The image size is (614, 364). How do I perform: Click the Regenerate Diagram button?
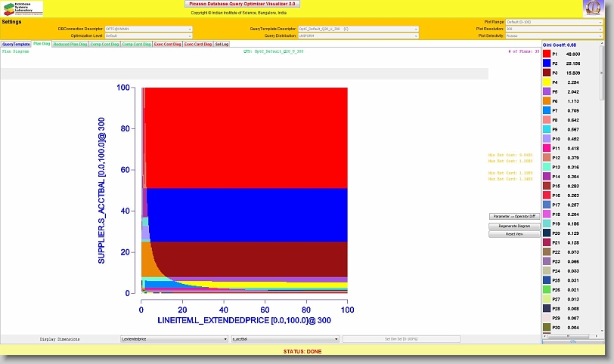click(514, 226)
